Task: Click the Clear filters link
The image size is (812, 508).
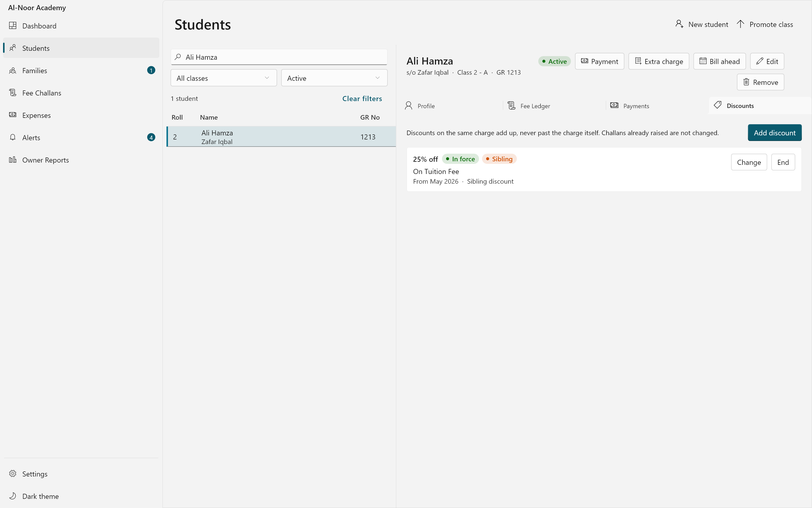Action: 362,99
